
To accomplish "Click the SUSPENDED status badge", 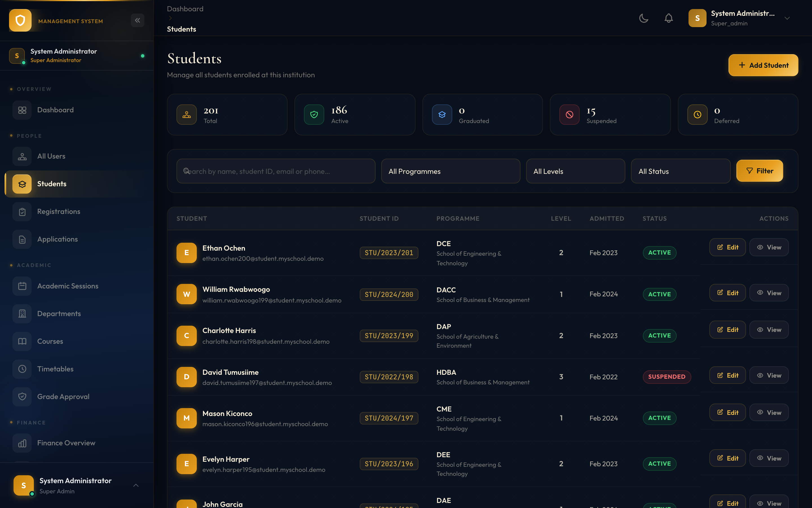I will tap(667, 377).
